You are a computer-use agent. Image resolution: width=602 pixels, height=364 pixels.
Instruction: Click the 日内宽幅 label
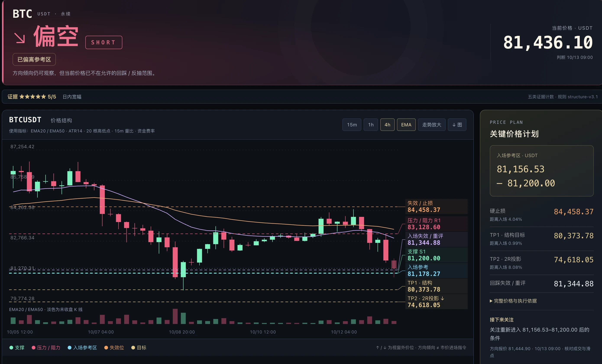tap(72, 97)
